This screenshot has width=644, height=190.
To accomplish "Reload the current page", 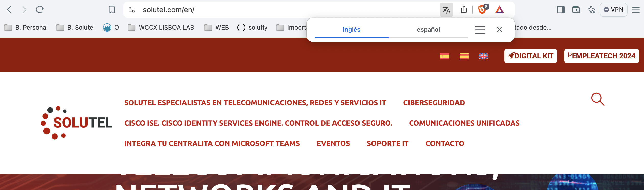I will (x=40, y=10).
